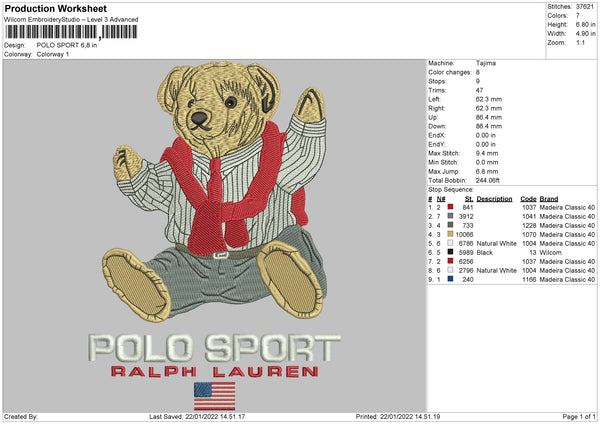Click the 'Color changes:' label
This screenshot has width=600, height=424.
coord(450,72)
